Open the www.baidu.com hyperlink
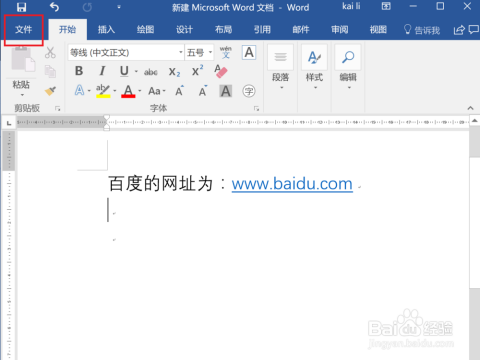The height and width of the screenshot is (360, 480). pyautogui.click(x=292, y=184)
